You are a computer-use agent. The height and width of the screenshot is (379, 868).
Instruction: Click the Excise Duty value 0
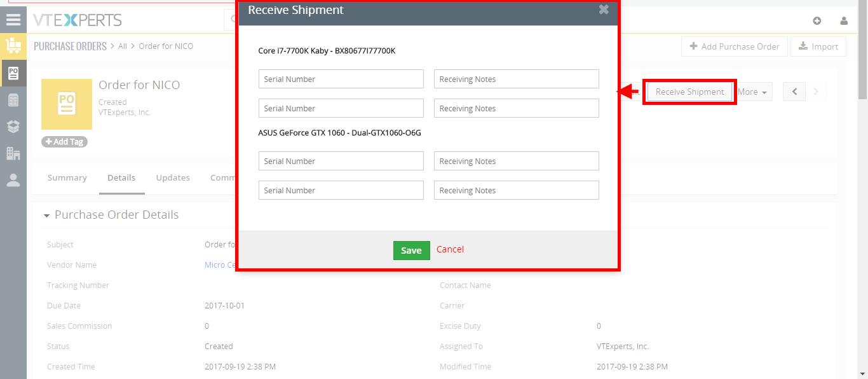coord(599,326)
